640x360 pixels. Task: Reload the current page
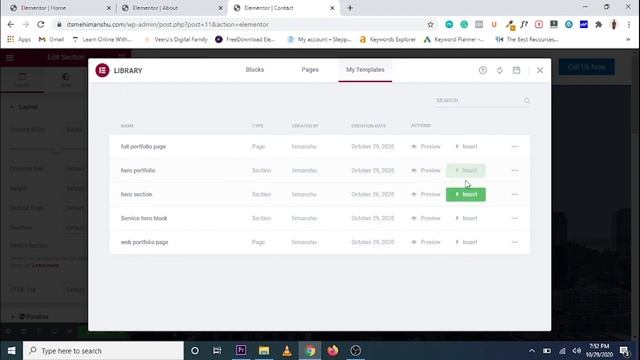(x=40, y=24)
